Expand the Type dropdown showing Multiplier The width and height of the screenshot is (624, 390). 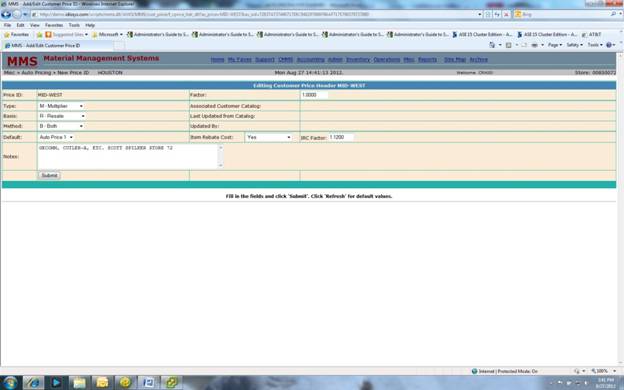pos(61,106)
